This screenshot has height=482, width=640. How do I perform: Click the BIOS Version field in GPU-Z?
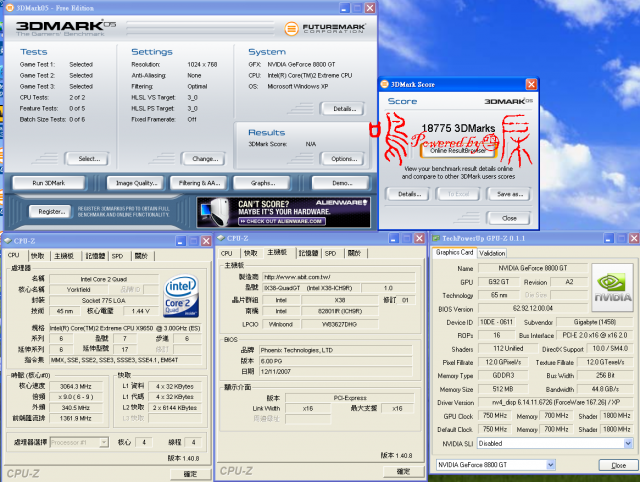click(533, 308)
